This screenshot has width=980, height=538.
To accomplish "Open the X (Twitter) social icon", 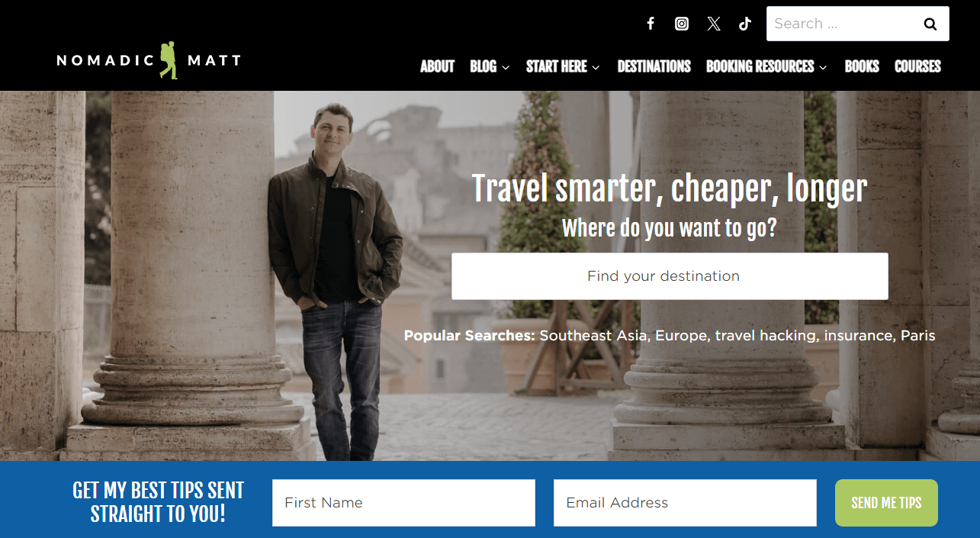I will pyautogui.click(x=714, y=24).
